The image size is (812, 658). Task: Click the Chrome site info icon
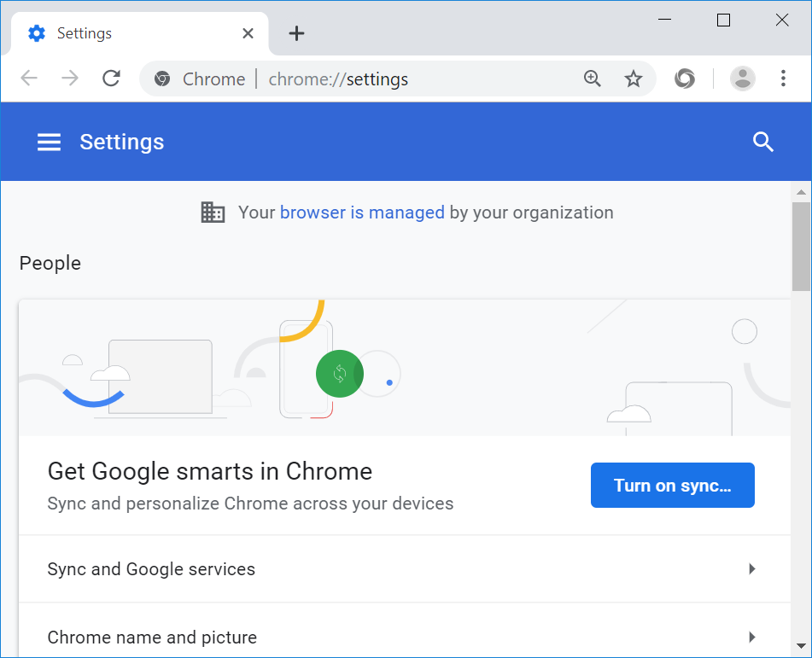click(x=162, y=79)
